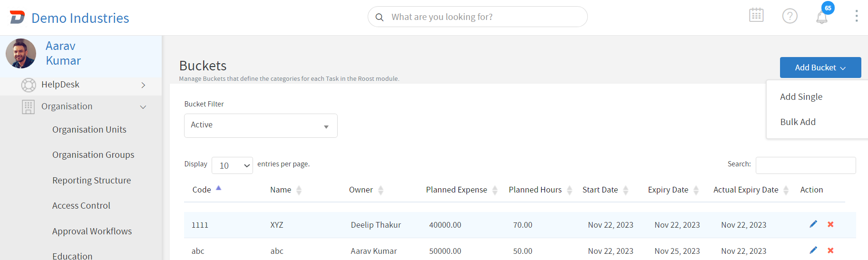Image resolution: width=868 pixels, height=260 pixels.
Task: Click the help question mark icon
Action: coord(790,16)
